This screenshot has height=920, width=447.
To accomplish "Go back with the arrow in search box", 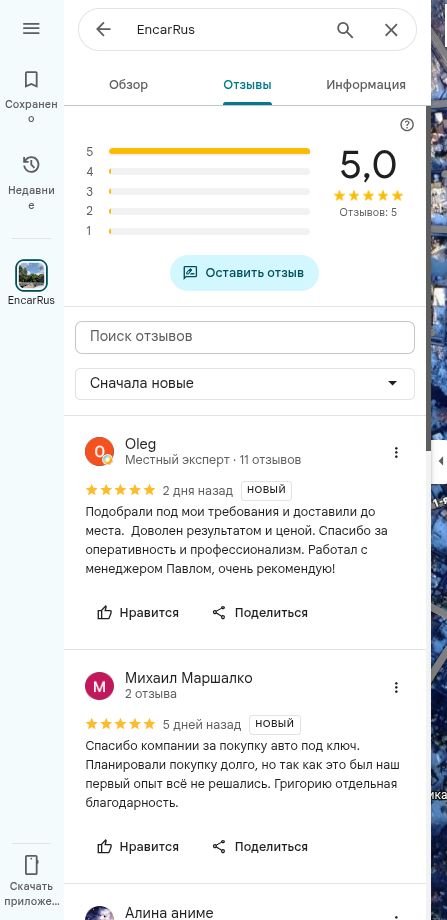I will click(103, 29).
